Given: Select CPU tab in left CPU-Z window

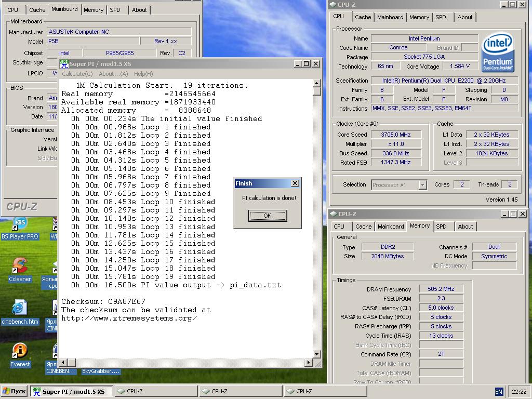Looking at the screenshot, I should coord(12,10).
